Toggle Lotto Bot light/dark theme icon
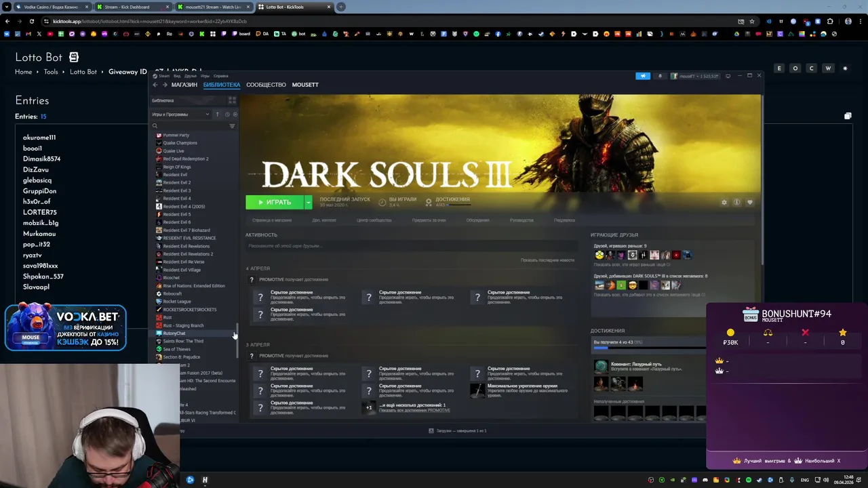This screenshot has height=488, width=868. [x=845, y=68]
